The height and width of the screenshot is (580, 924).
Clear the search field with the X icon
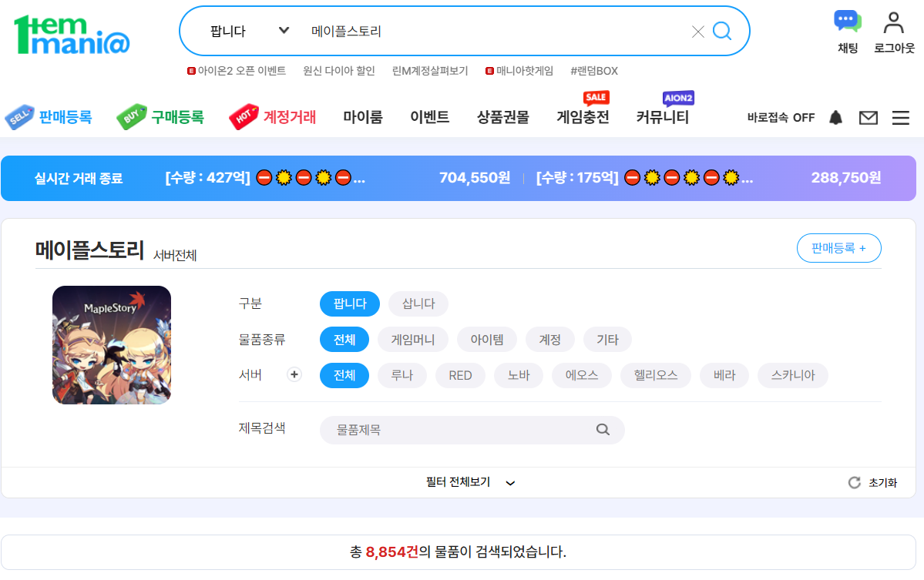[697, 32]
